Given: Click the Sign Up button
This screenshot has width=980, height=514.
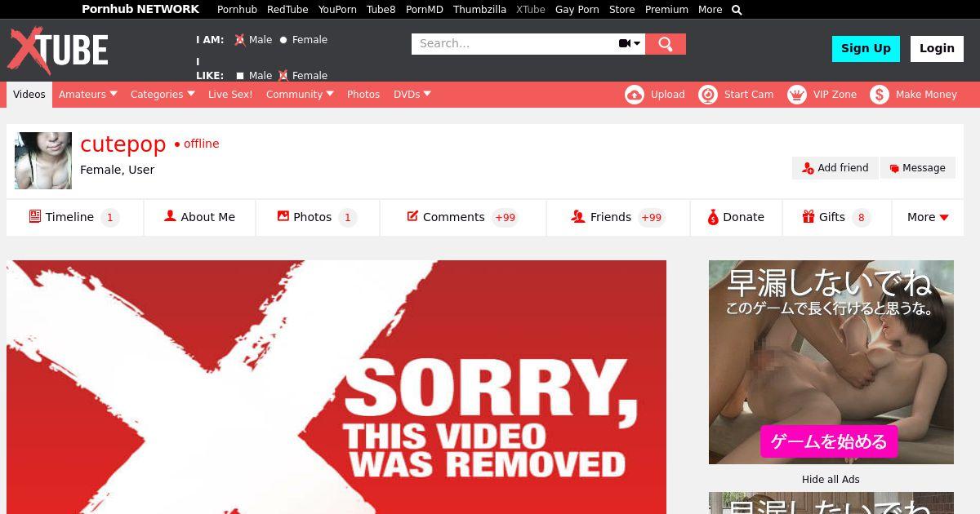Looking at the screenshot, I should point(866,48).
